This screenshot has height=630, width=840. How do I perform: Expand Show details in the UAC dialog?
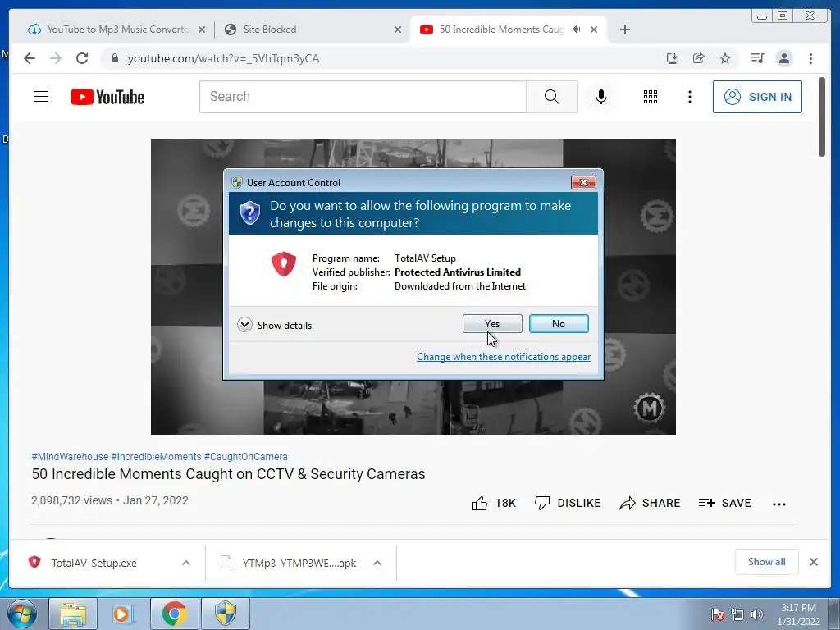pyautogui.click(x=274, y=325)
